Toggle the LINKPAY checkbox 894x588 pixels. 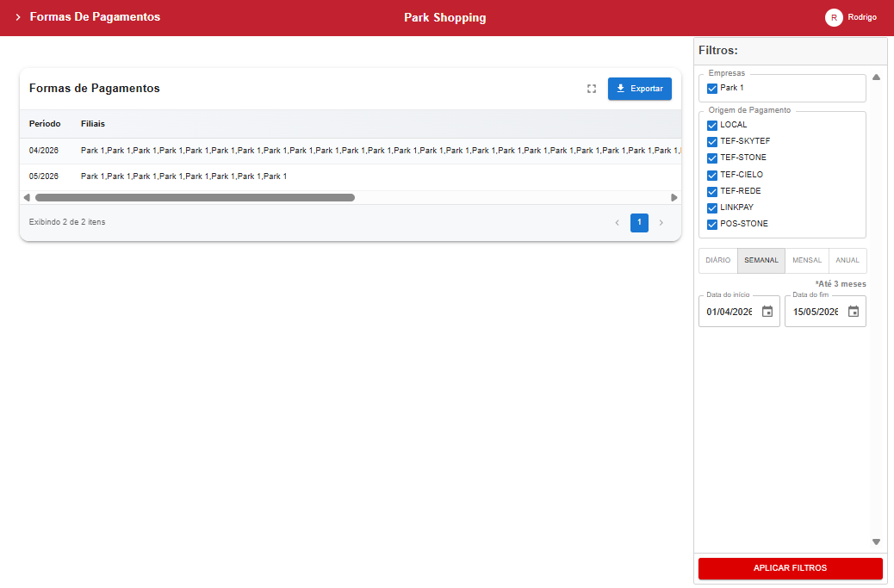712,208
